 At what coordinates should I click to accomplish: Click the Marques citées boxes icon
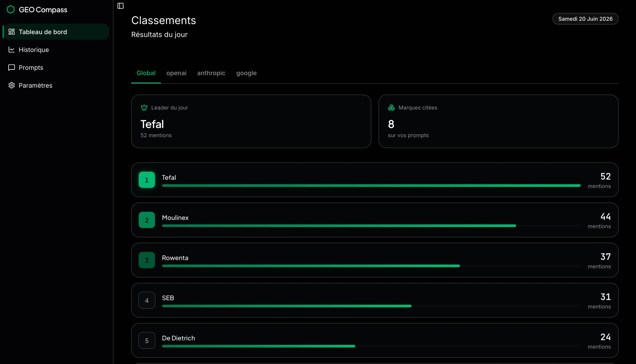391,108
